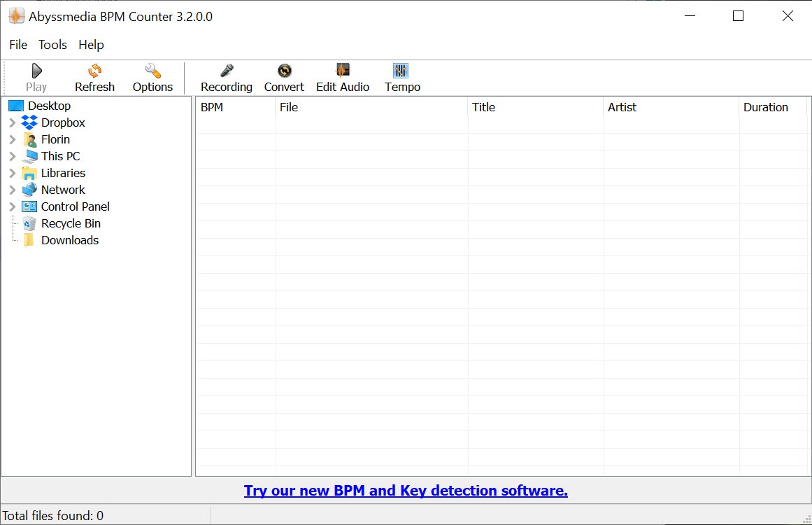The height and width of the screenshot is (525, 812).
Task: Select the Downloads label in tree
Action: pos(70,240)
